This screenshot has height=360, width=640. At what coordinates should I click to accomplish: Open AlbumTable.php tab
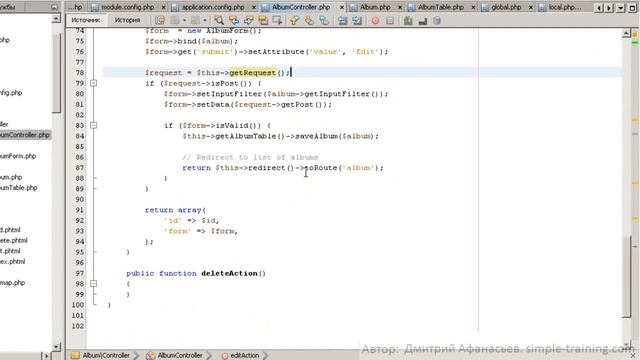pos(440,7)
